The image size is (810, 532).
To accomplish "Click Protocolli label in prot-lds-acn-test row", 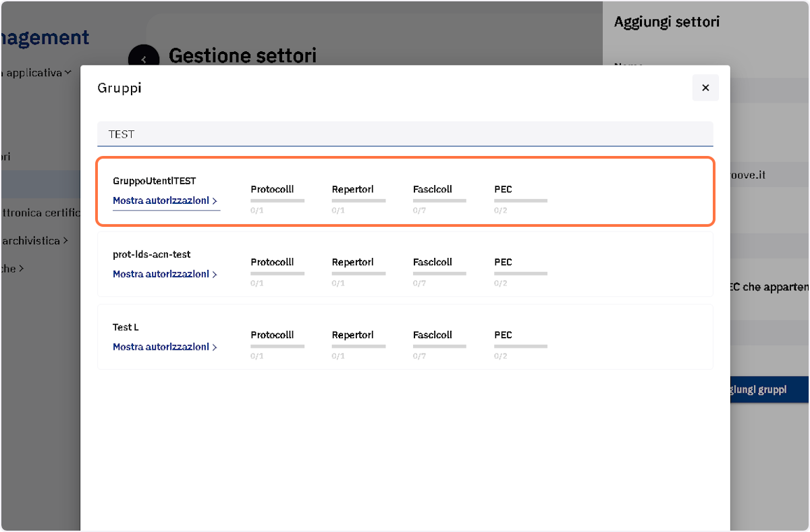I will pyautogui.click(x=272, y=262).
